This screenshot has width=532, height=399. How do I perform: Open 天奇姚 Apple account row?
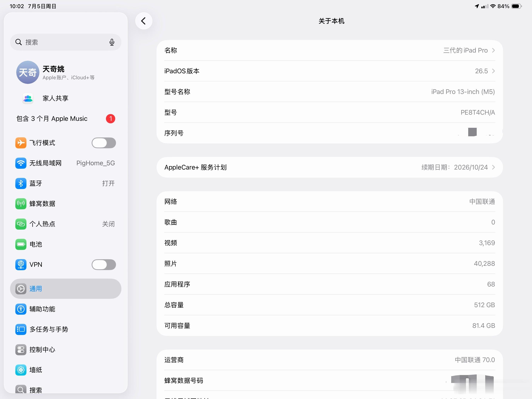coord(66,72)
